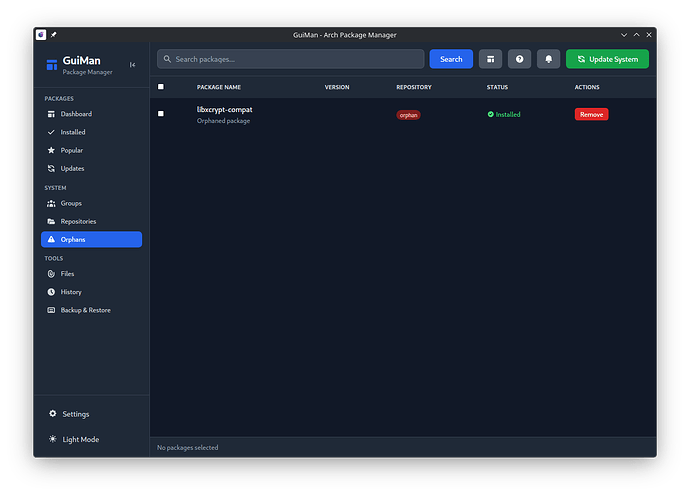Image resolution: width=690 pixels, height=497 pixels.
Task: Click the help question mark icon
Action: [x=519, y=59]
